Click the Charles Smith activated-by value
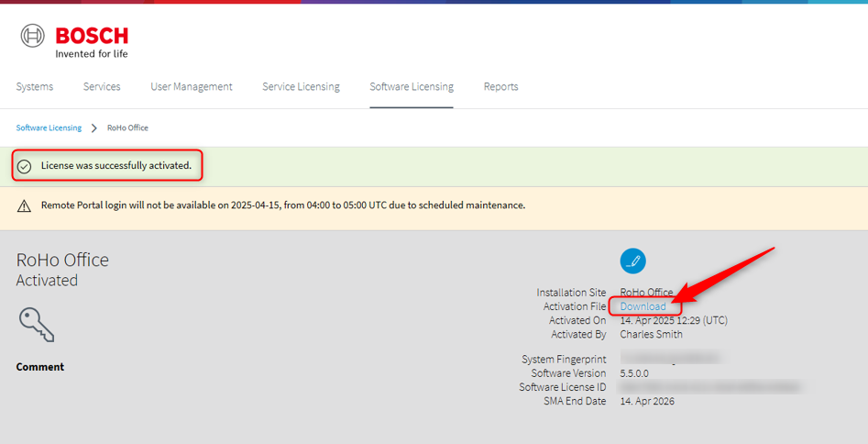This screenshot has height=444, width=868. [x=651, y=334]
